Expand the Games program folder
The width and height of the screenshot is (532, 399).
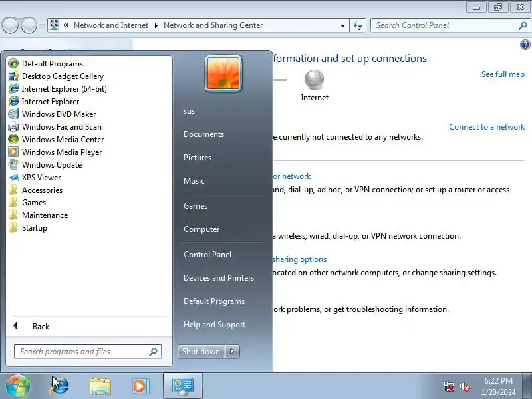tap(27, 203)
